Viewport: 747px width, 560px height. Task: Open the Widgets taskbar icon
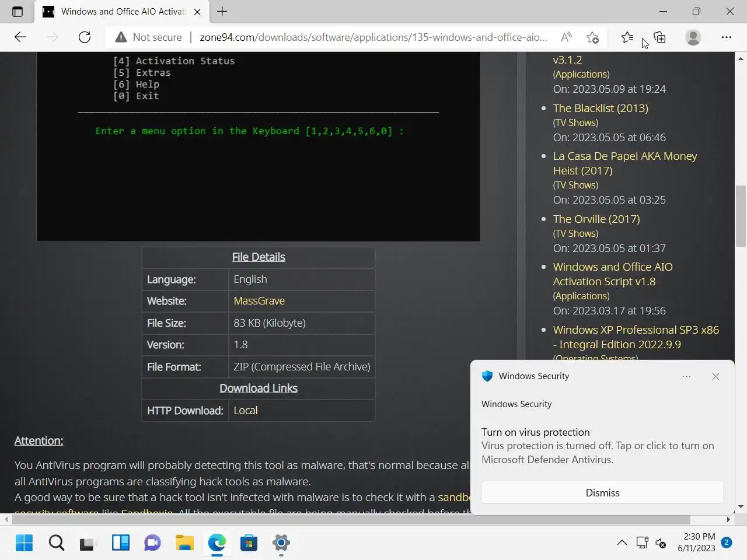tap(121, 543)
